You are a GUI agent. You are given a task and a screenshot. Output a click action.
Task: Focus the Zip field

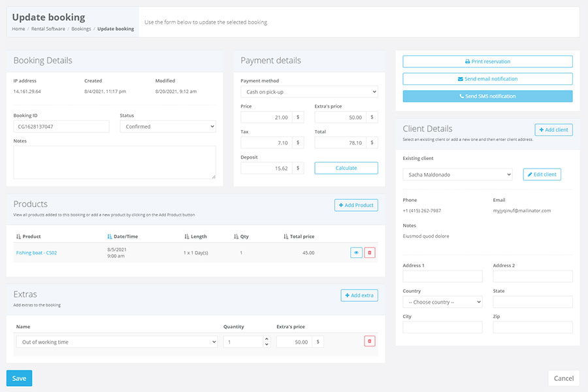[533, 327]
